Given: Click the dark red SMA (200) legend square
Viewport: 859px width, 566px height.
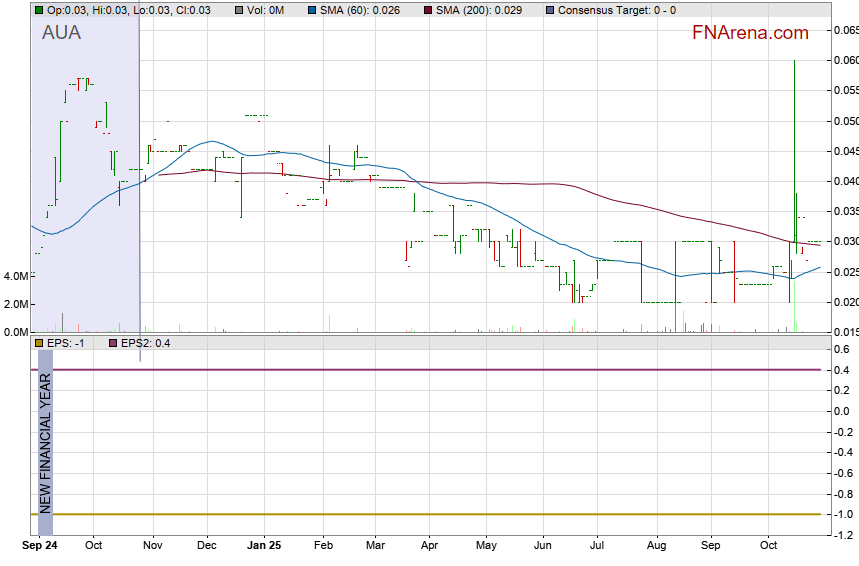Looking at the screenshot, I should tap(427, 10).
